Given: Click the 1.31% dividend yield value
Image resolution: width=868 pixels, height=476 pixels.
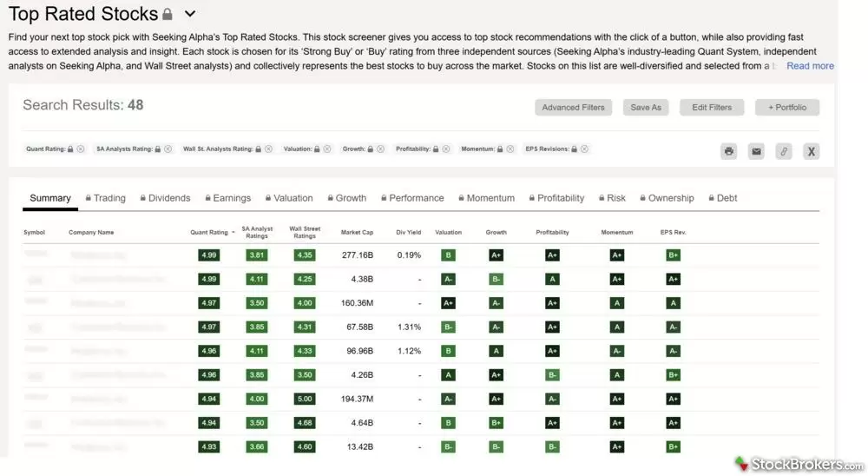Looking at the screenshot, I should 409,327.
